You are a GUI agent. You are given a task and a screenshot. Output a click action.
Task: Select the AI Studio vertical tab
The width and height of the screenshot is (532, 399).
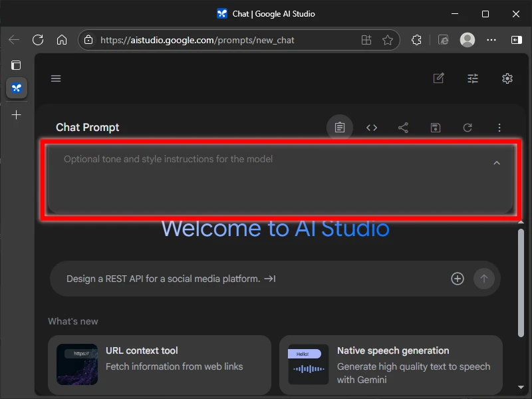coord(17,88)
